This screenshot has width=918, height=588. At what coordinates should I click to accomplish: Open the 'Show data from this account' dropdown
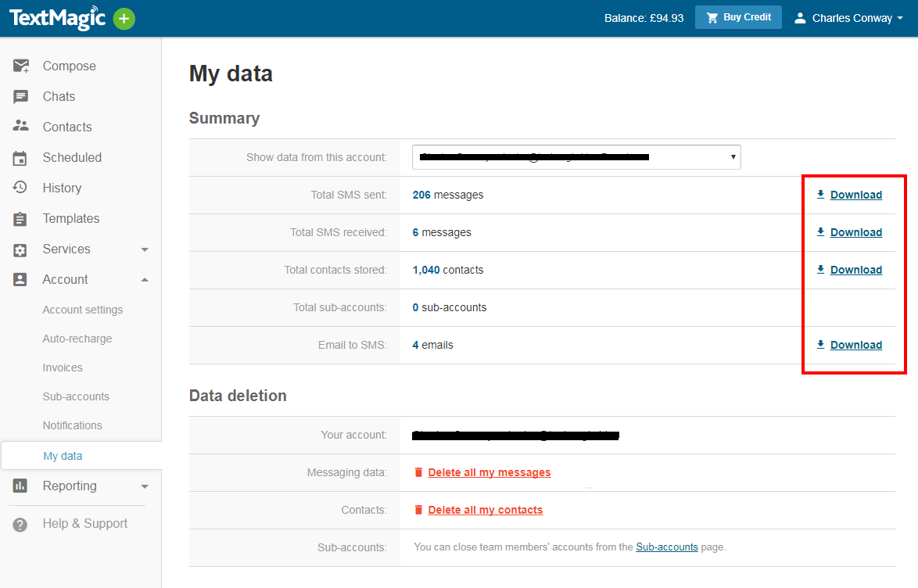(576, 157)
